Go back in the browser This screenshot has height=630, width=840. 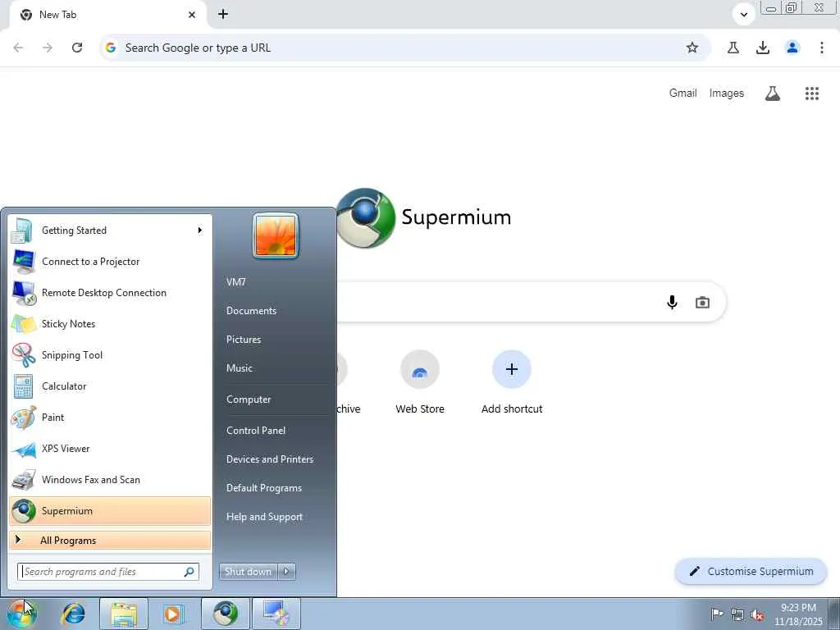point(18,48)
